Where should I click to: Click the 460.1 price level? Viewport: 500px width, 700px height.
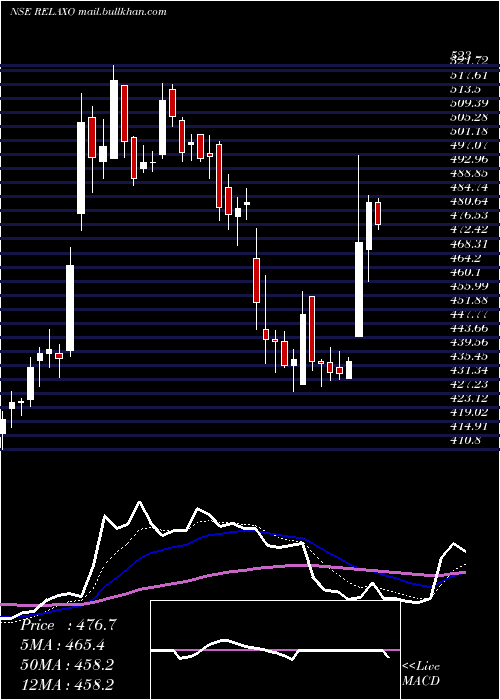point(465,272)
